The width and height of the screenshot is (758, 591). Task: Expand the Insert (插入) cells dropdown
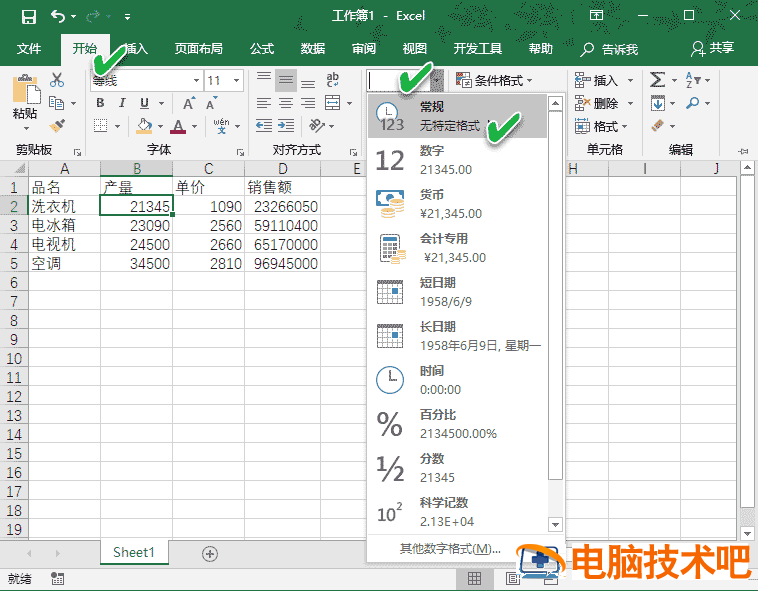630,80
